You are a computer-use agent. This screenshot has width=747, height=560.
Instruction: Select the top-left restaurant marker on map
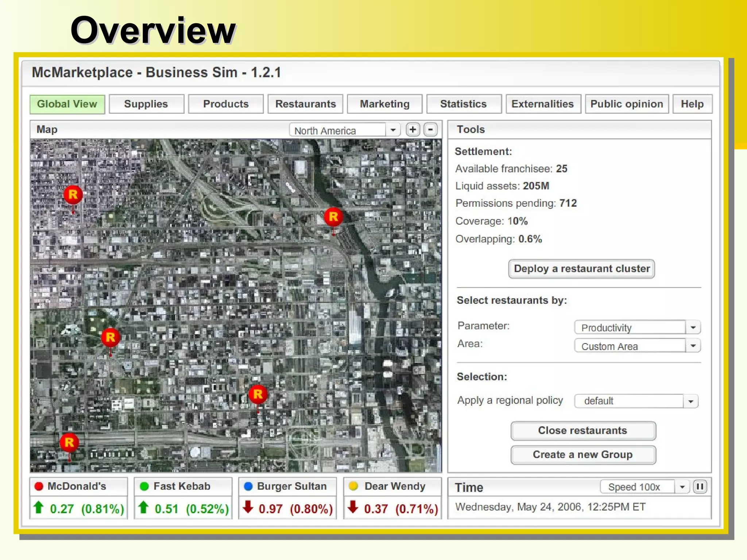click(73, 195)
